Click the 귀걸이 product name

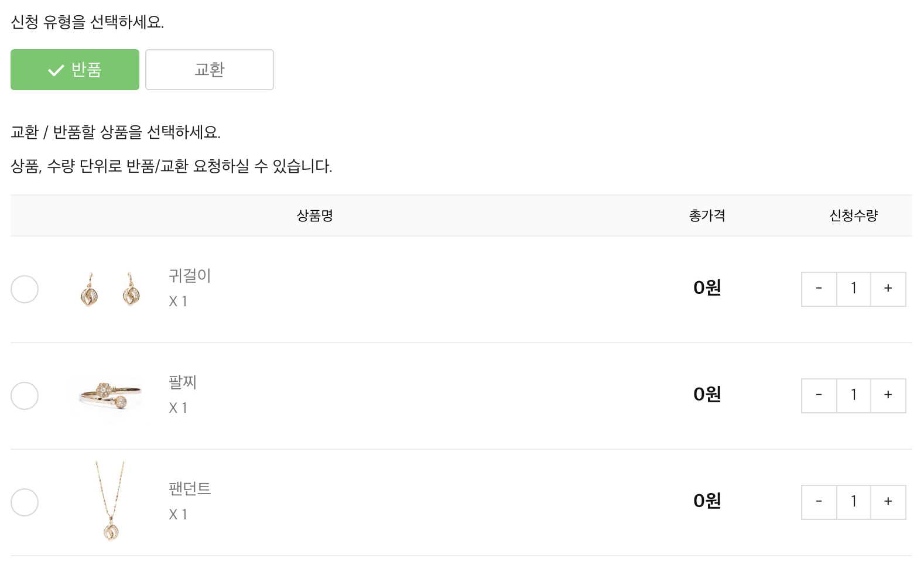point(190,276)
